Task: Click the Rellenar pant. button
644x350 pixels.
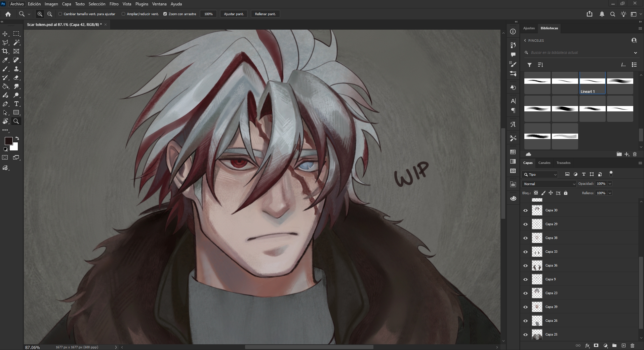Action: point(265,14)
